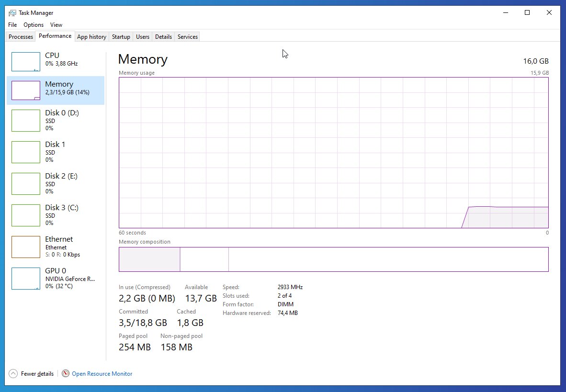Click the 74,4 MB hardware reserved value
566x392 pixels.
[288, 313]
